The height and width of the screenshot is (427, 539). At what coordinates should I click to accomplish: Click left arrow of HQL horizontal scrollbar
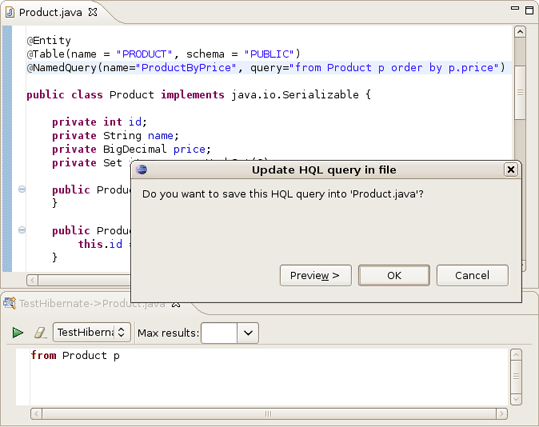tap(36, 414)
